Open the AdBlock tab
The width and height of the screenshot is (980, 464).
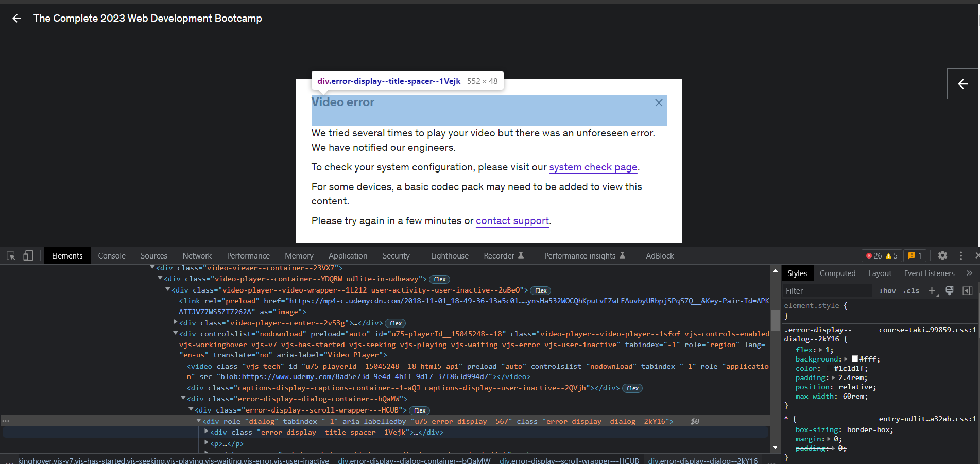pos(660,256)
